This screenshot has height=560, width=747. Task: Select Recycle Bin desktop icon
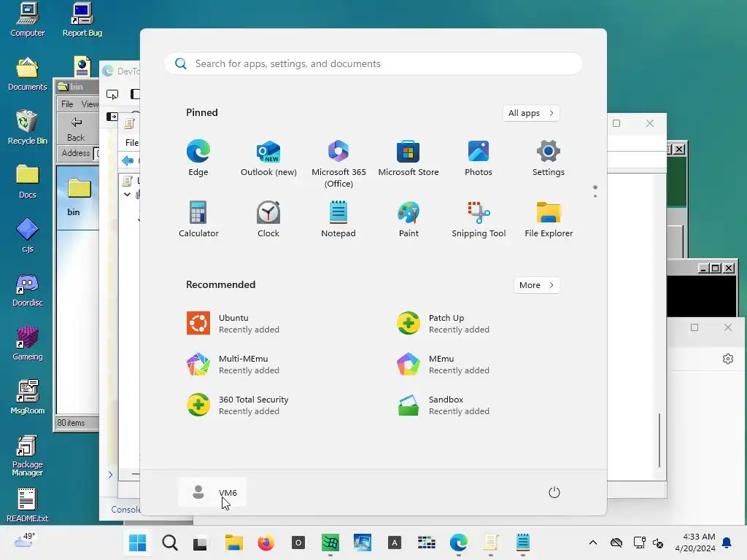[27, 128]
